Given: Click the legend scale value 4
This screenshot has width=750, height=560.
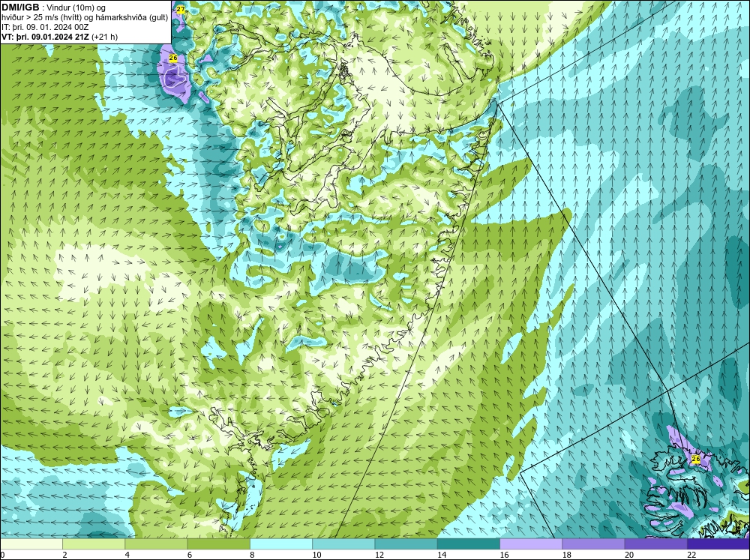Looking at the screenshot, I should pyautogui.click(x=127, y=555).
